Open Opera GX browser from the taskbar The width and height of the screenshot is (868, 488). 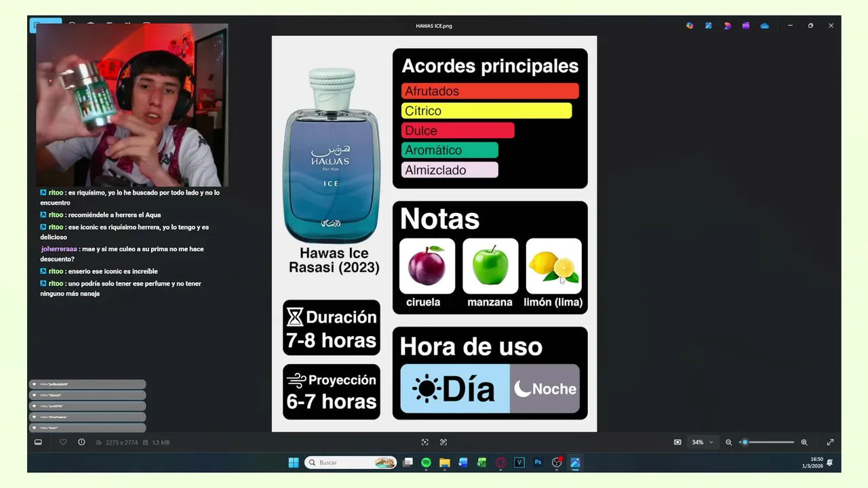point(500,462)
